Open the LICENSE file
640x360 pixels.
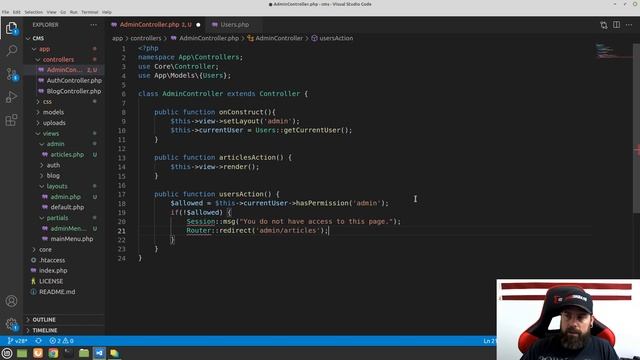[64, 281]
